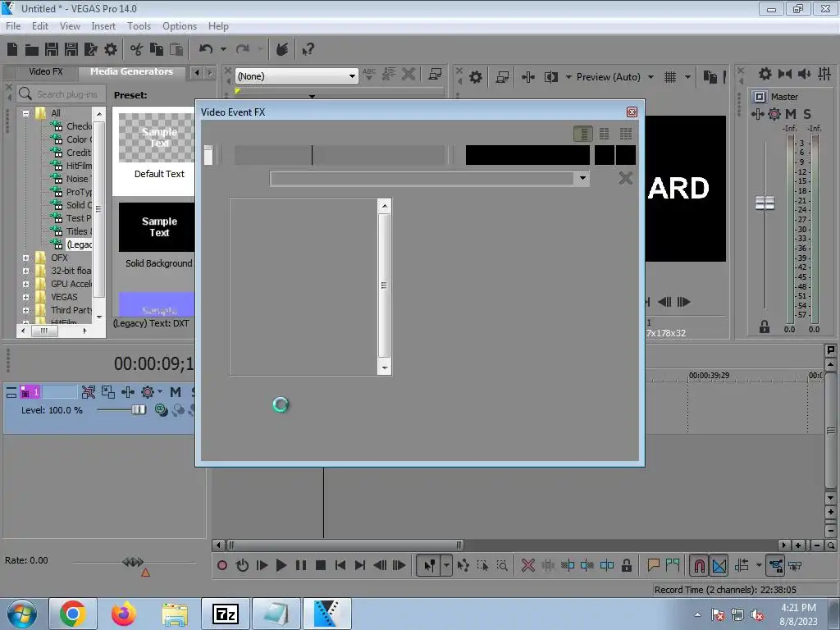840x630 pixels.
Task: Click the Undo arrow icon
Action: (x=206, y=49)
